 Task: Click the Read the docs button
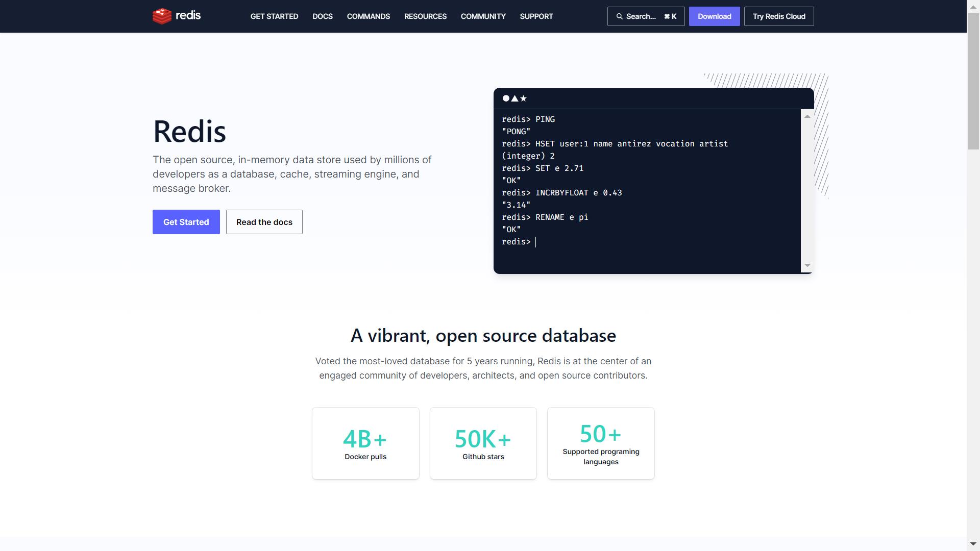[264, 222]
